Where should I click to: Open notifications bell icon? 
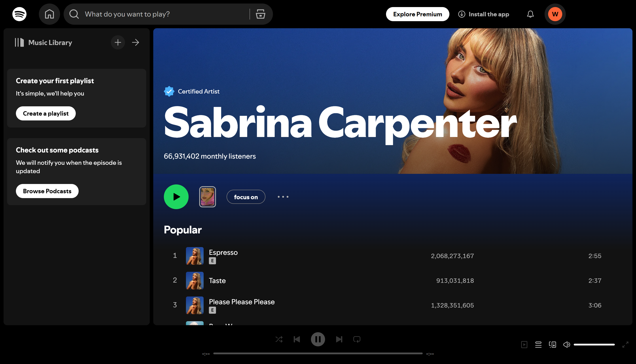[x=530, y=14]
